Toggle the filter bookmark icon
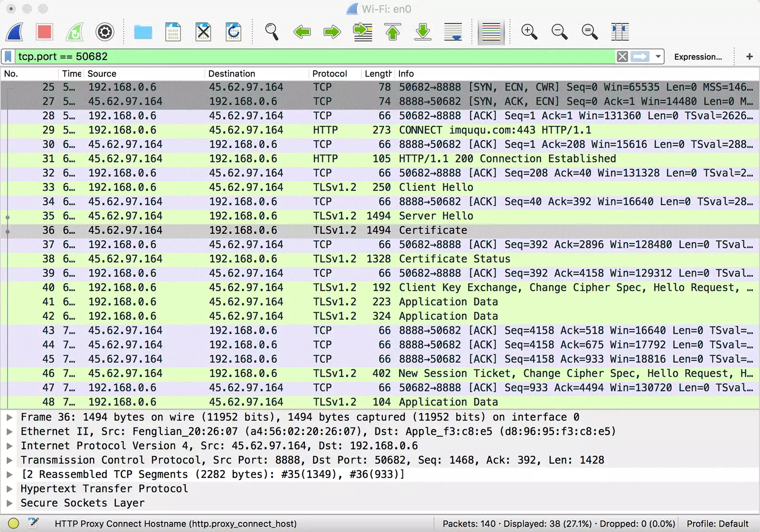 click(x=8, y=56)
